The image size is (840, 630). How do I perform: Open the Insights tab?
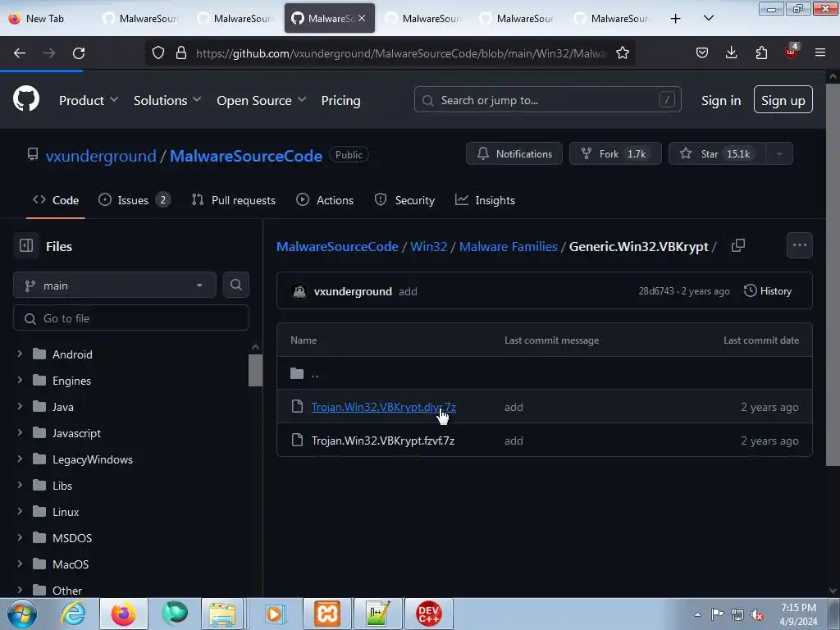point(486,200)
